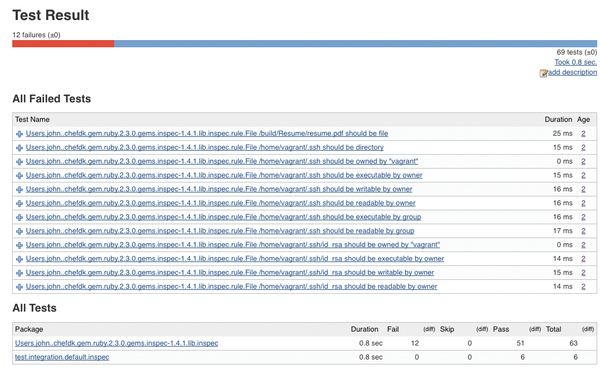Click the Package column header
Viewport: 600px width, 370px height.
(x=29, y=329)
